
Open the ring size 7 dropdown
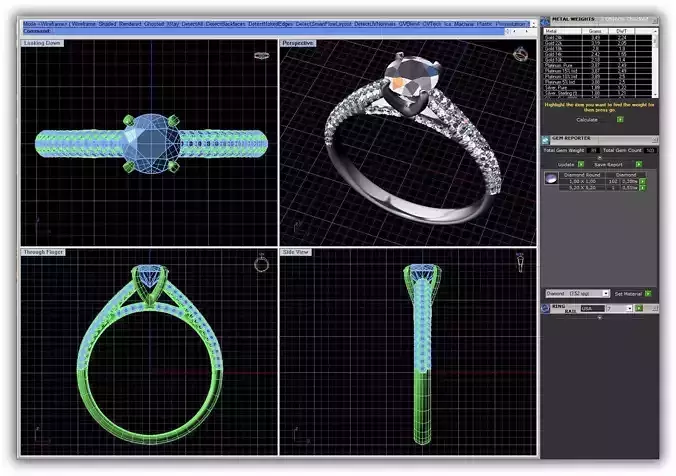[629, 308]
